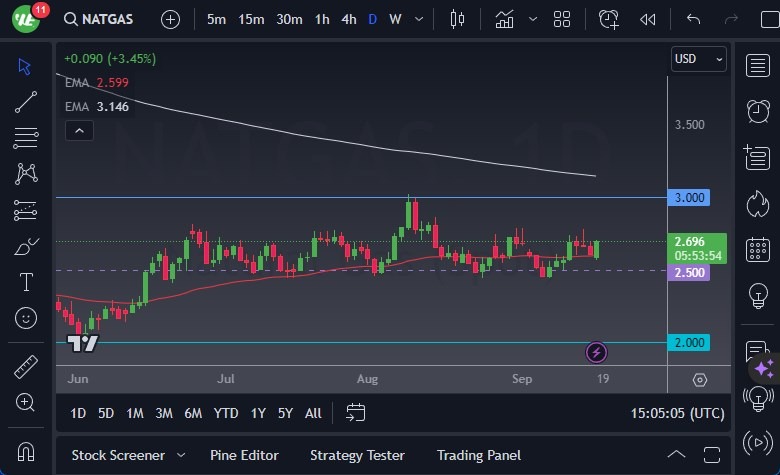Set range to 1Y

tap(258, 413)
